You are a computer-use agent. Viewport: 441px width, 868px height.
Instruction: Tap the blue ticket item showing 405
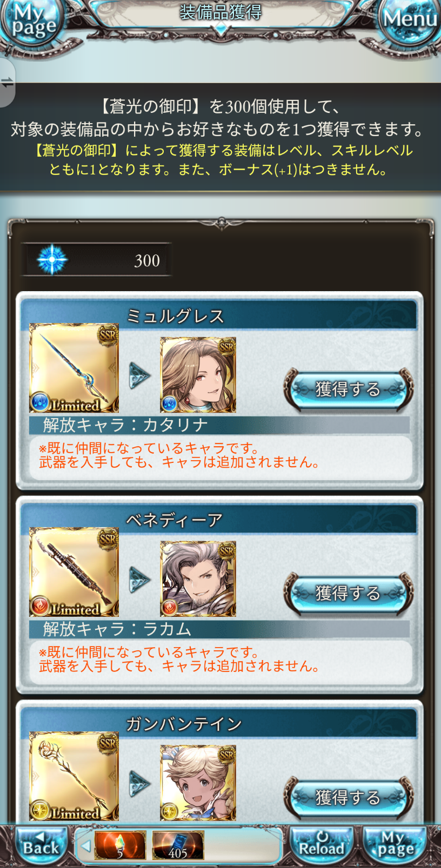click(x=178, y=845)
